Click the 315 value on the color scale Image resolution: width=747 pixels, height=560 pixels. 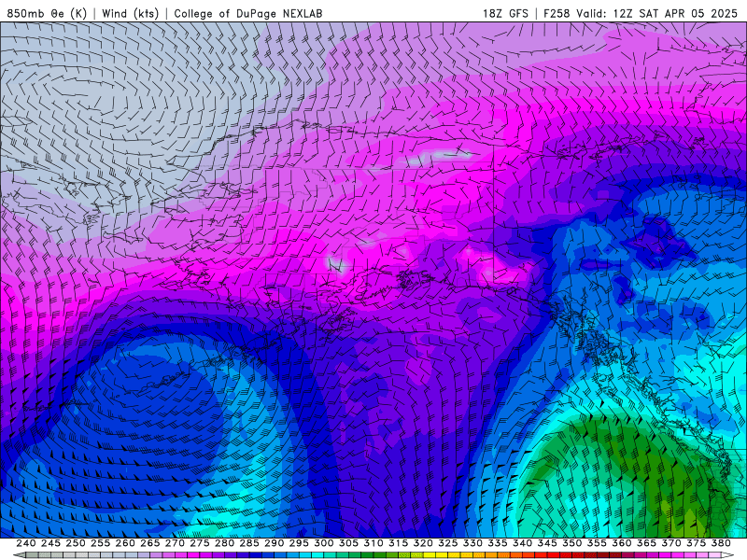pos(399,543)
